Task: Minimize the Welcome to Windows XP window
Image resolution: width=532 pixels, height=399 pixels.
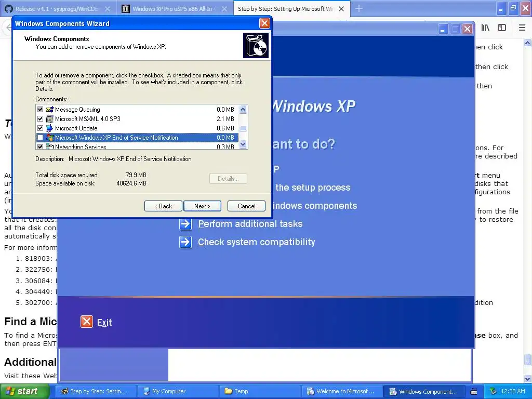Action: [x=443, y=29]
